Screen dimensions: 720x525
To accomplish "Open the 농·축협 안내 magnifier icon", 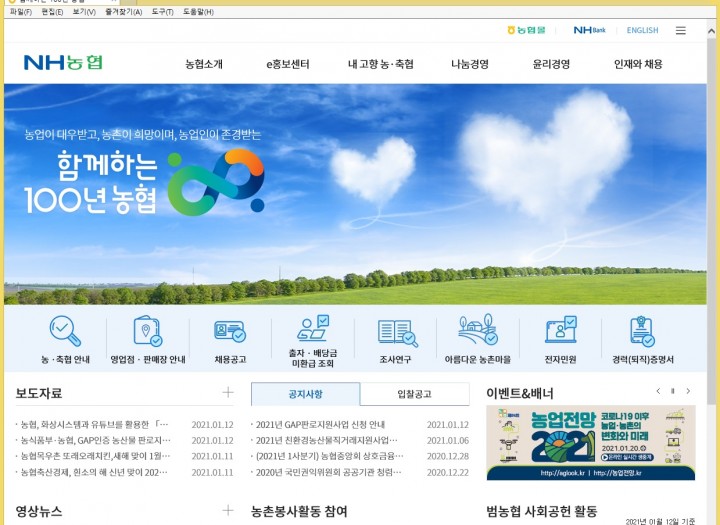I will [x=65, y=331].
